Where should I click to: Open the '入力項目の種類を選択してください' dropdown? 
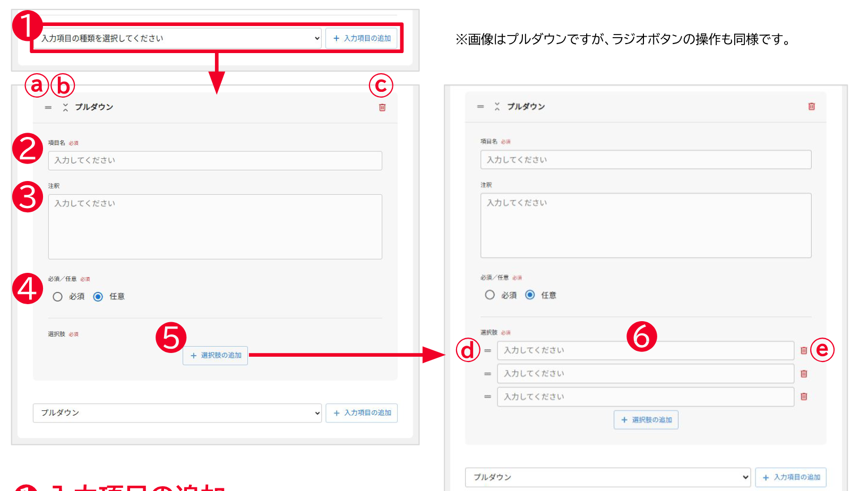[x=179, y=38]
